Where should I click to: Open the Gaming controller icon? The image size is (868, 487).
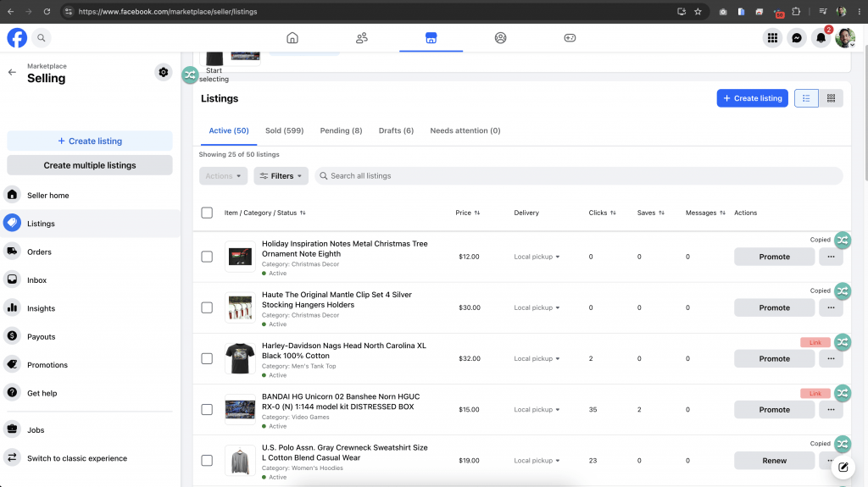[570, 37]
